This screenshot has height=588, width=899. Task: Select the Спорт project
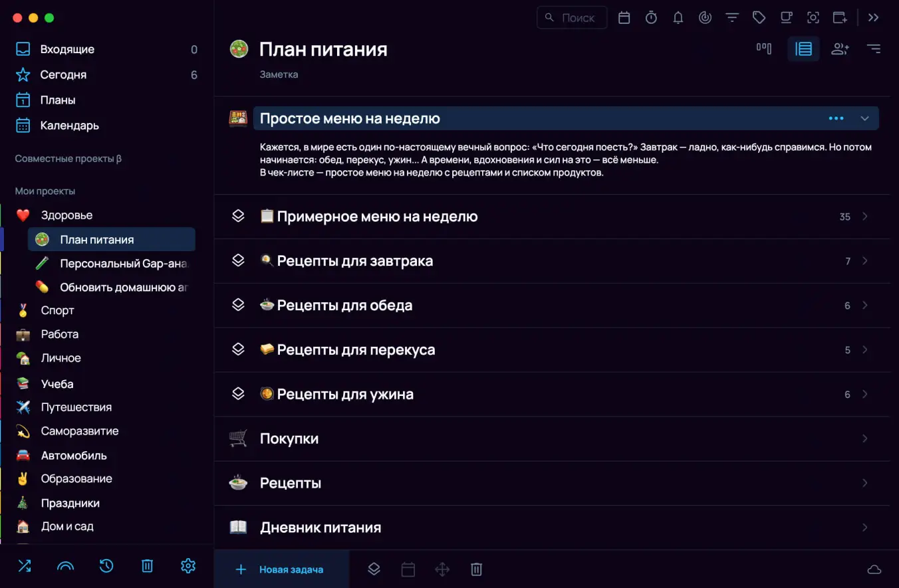(106, 310)
